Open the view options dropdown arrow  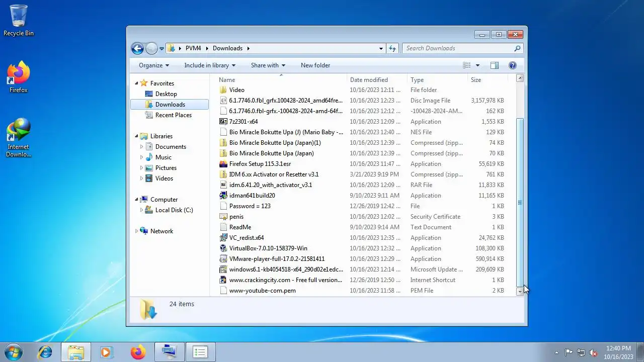[x=477, y=65]
